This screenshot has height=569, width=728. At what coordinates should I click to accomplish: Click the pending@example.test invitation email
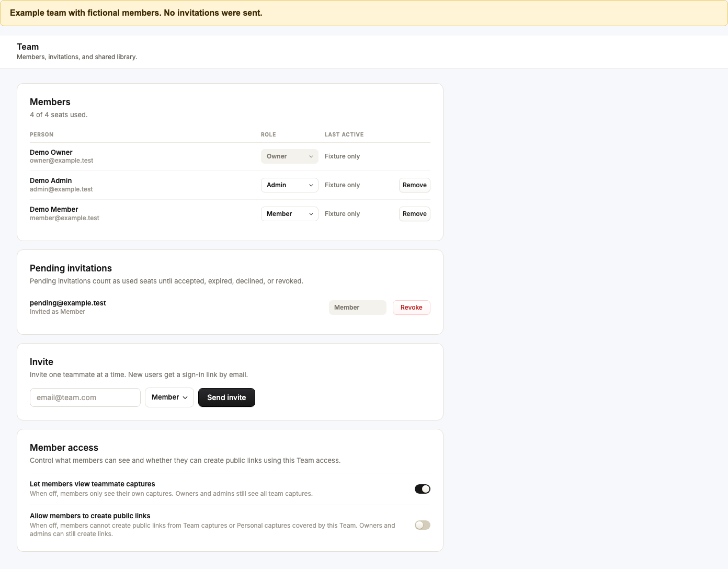(x=68, y=303)
